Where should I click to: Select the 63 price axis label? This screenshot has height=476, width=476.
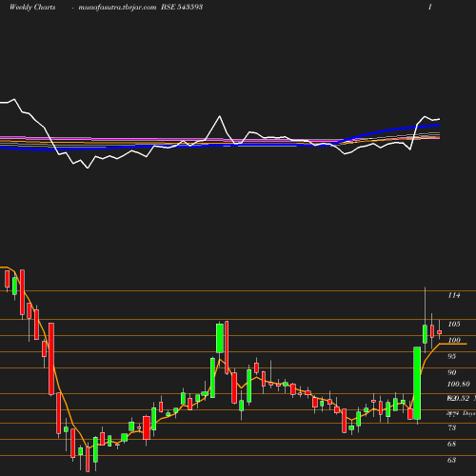452,460
